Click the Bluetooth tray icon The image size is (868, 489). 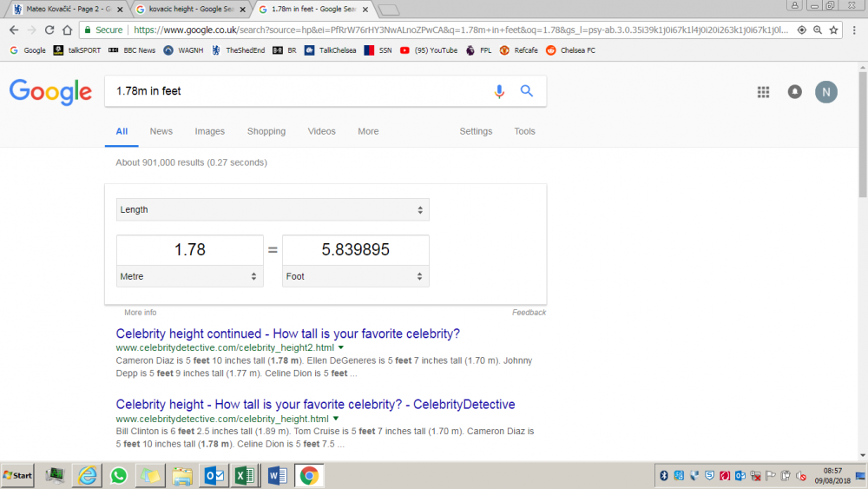[x=664, y=476]
